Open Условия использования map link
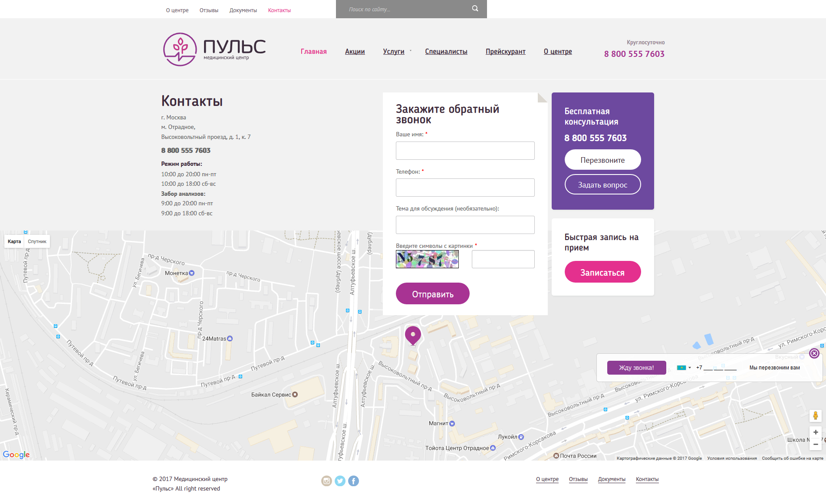 click(732, 458)
